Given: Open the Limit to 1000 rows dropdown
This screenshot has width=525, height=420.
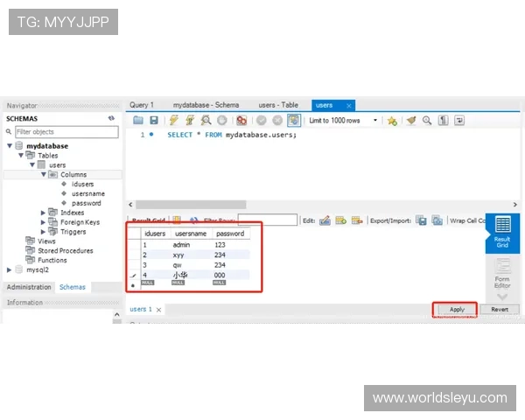Looking at the screenshot, I should click(376, 121).
